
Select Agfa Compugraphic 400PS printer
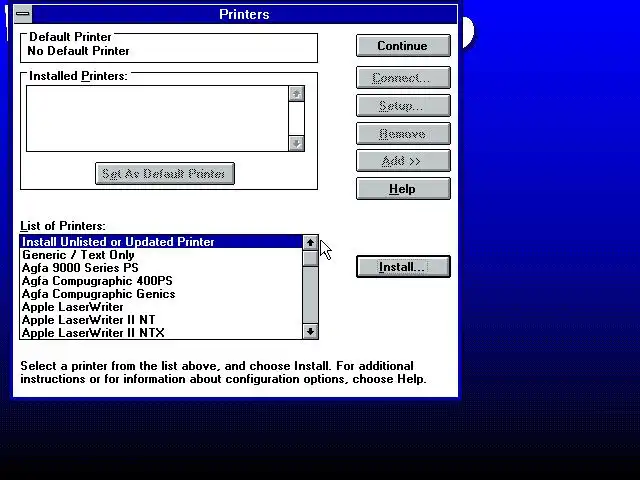coord(161,281)
